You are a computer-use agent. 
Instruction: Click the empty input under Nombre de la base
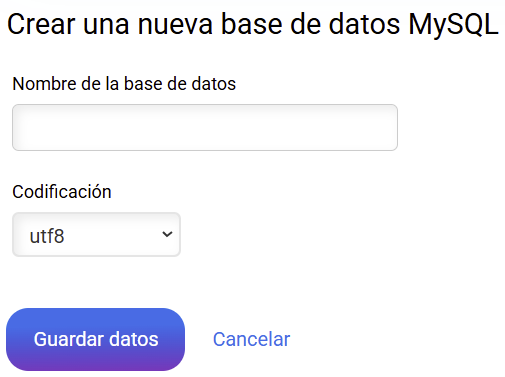[205, 127]
